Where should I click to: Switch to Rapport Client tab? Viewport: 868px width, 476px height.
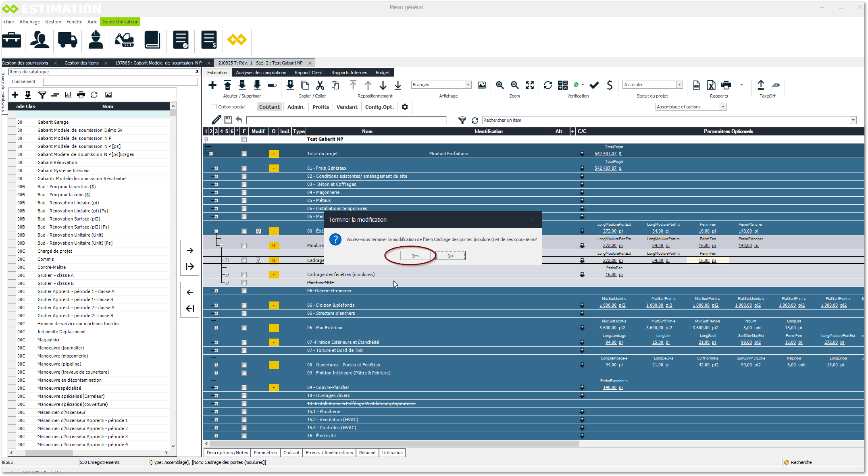[308, 73]
